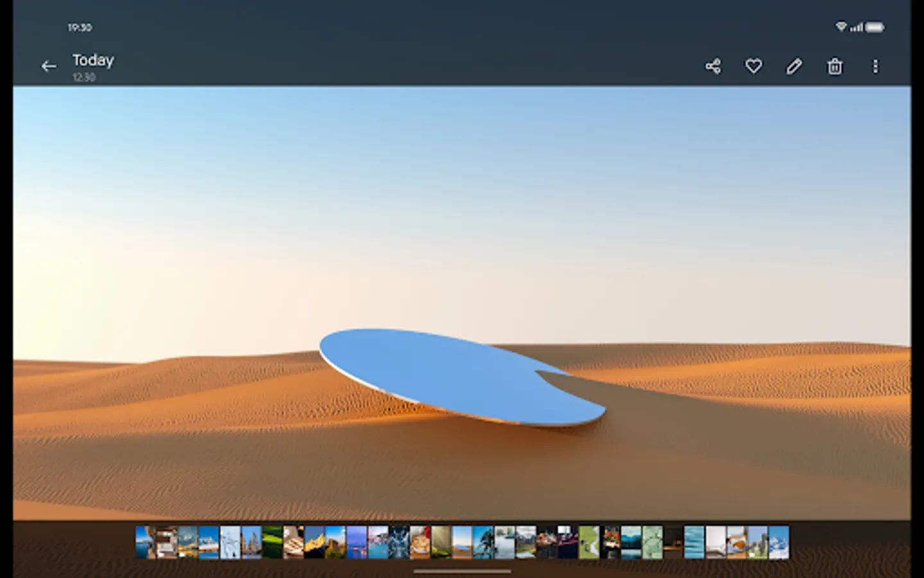Delete the photo using the trash icon
Viewport: 924px width, 578px height.
click(834, 66)
